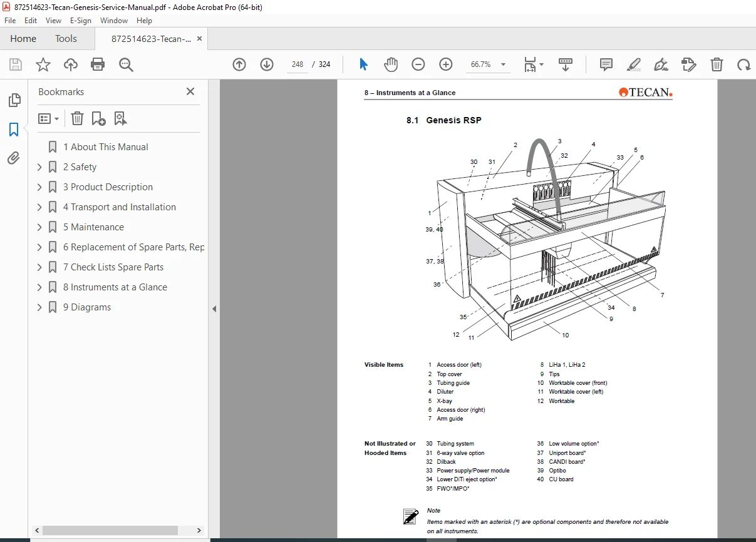This screenshot has width=756, height=542.
Task: Expand 6 Replacement of Spare Parts bookmark
Action: (39, 247)
